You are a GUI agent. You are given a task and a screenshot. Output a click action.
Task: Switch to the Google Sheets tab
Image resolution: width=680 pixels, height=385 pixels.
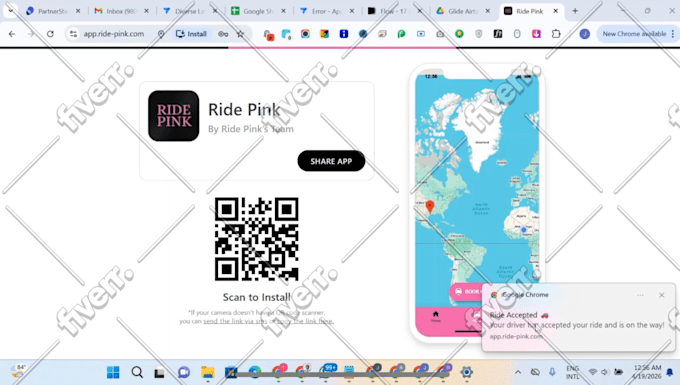(258, 11)
